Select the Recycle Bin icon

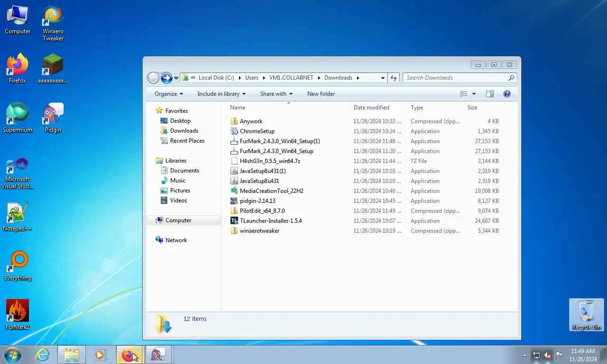587,315
